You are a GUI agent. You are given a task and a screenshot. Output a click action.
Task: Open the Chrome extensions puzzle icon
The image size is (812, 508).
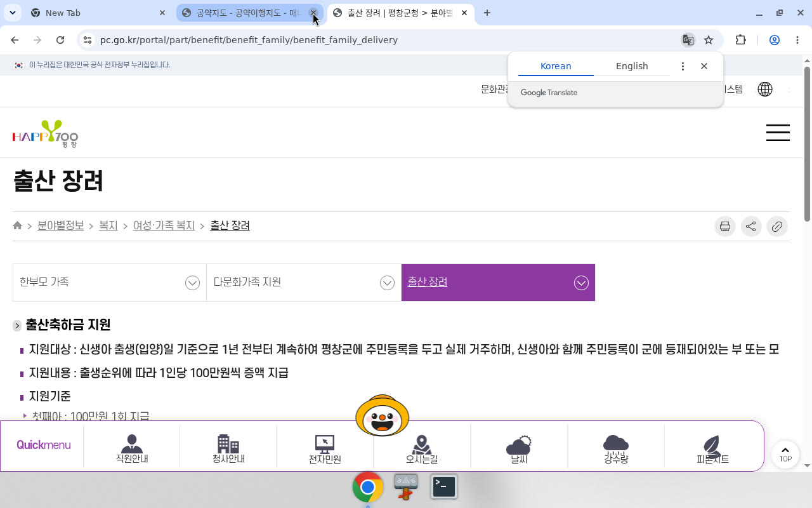point(740,40)
